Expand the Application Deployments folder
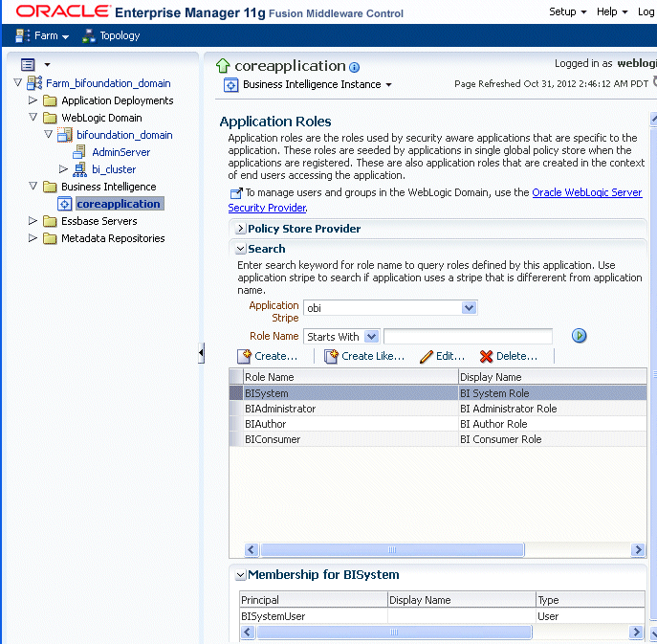 click(x=33, y=100)
